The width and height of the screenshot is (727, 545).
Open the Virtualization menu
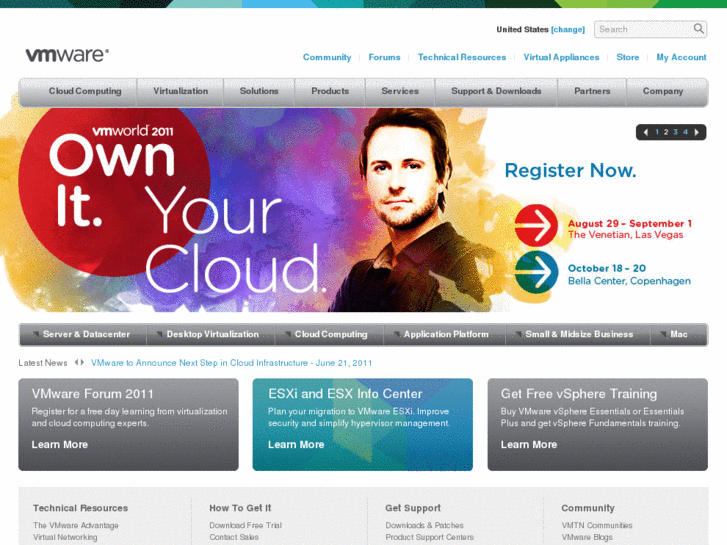180,91
